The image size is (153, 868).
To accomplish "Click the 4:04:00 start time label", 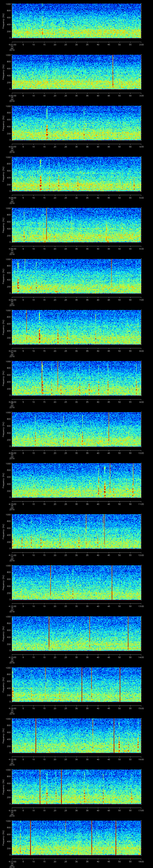I will pos(12,197).
